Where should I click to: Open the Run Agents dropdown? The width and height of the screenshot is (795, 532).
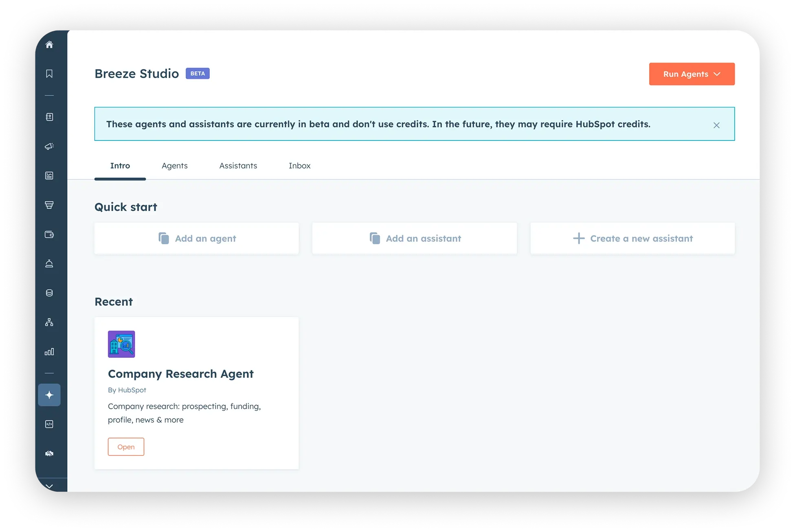pyautogui.click(x=692, y=74)
